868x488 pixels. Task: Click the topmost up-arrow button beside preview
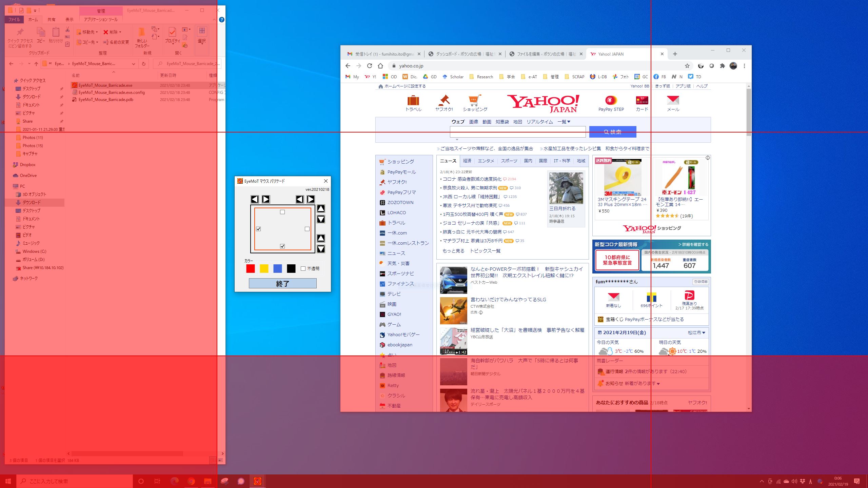pyautogui.click(x=321, y=209)
